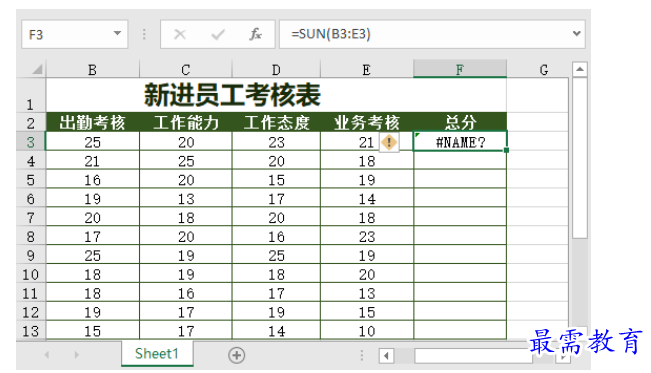Click the horizontal scrollbar track
This screenshot has height=373, width=651.
[x=473, y=356]
